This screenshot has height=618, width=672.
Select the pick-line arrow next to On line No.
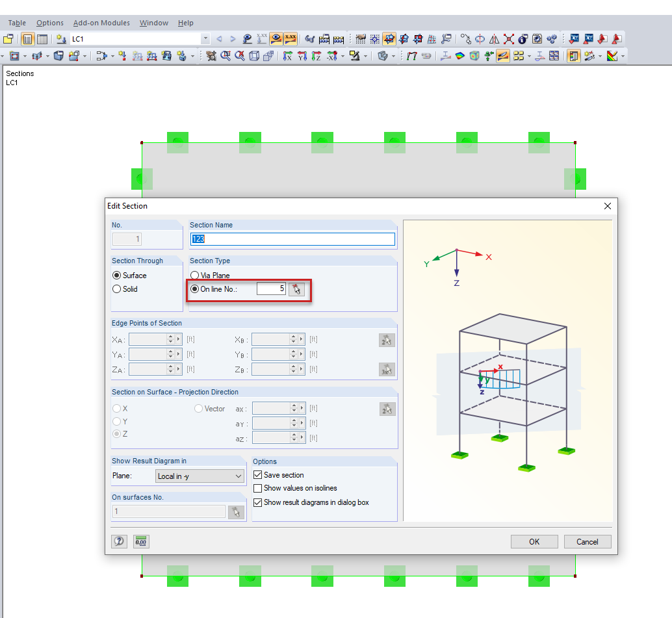[298, 289]
